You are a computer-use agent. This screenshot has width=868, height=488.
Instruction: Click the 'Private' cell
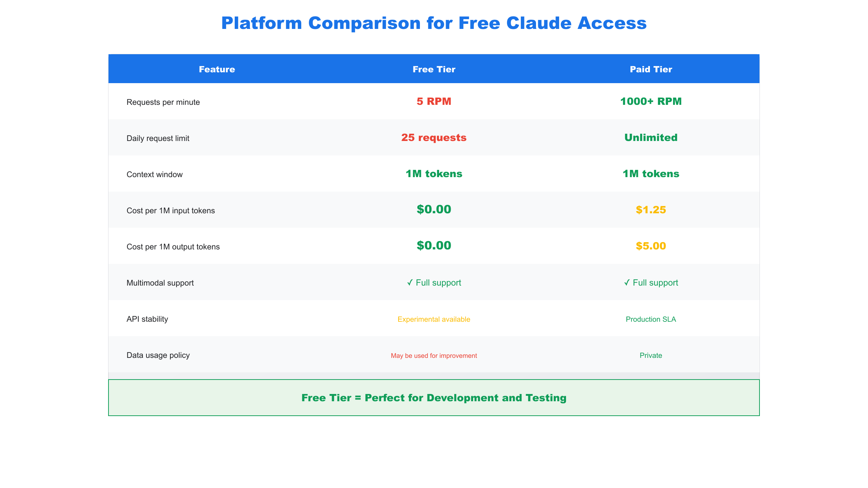pyautogui.click(x=651, y=355)
